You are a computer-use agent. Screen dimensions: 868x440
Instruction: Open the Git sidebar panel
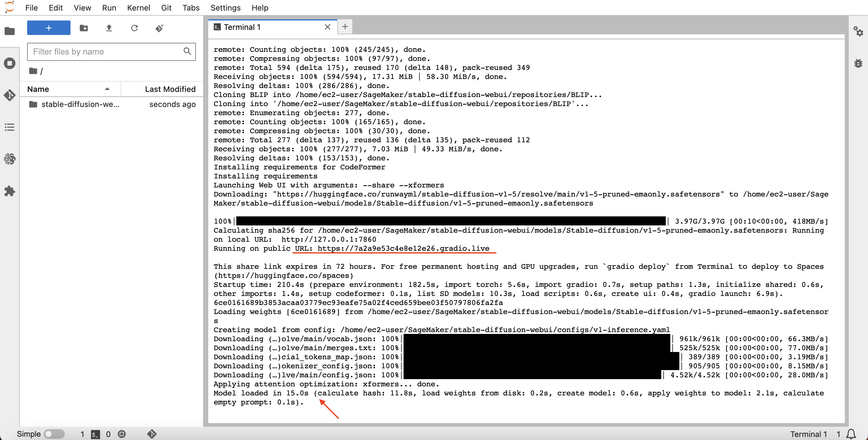[9, 95]
